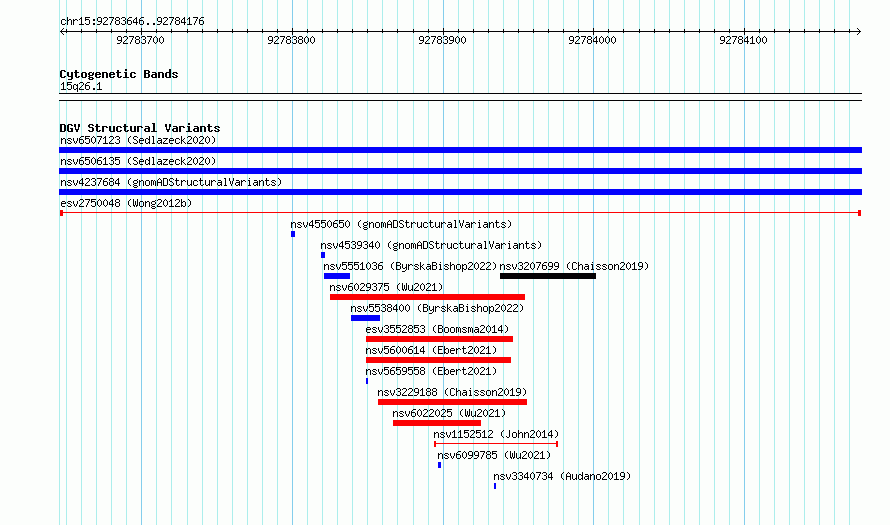The height and width of the screenshot is (525, 890).
Task: Open the nsv1152512 (John2014) label
Action: point(496,434)
